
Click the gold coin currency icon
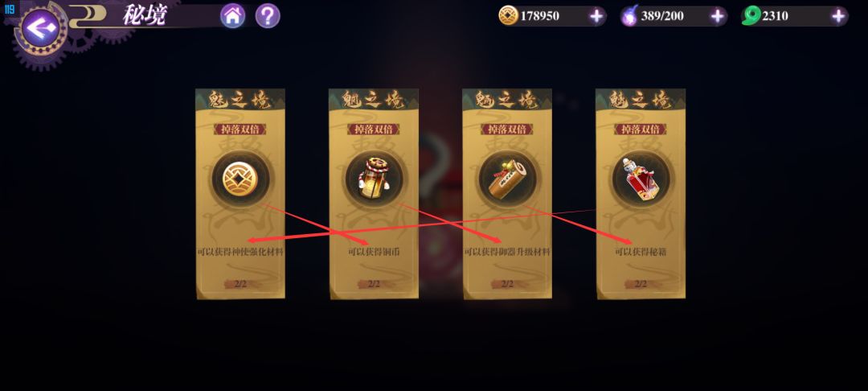(x=508, y=16)
